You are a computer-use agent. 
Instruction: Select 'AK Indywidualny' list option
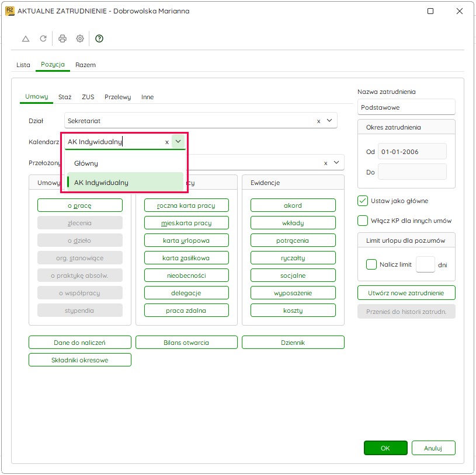coord(125,183)
